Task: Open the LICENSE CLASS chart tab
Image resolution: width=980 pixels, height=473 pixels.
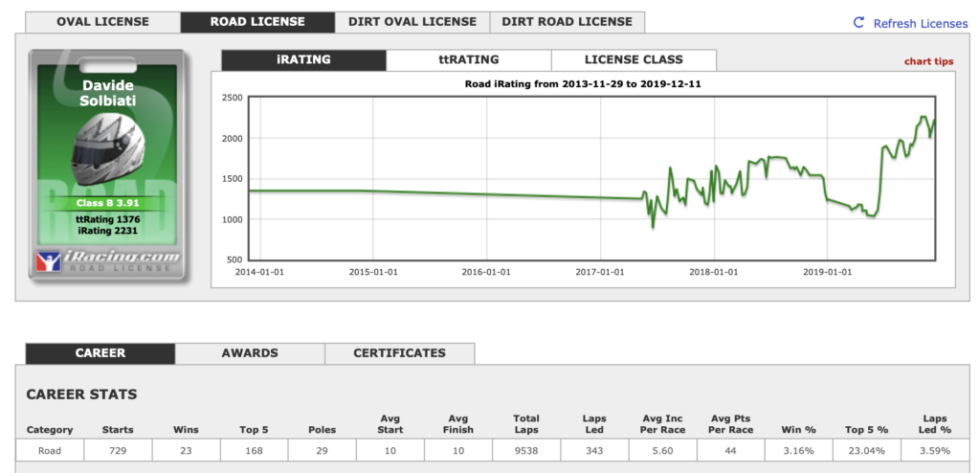Action: pos(634,60)
